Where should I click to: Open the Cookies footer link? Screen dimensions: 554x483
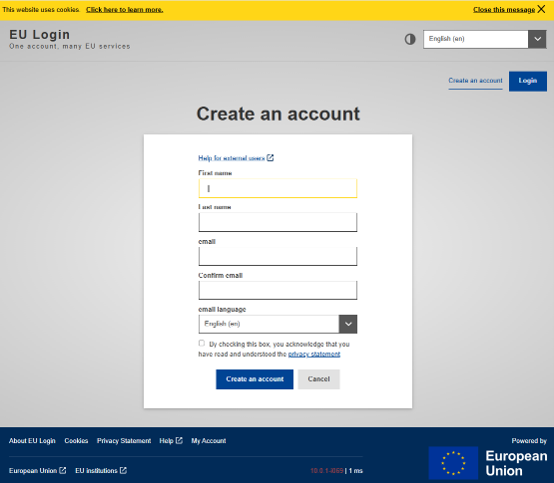pos(76,441)
